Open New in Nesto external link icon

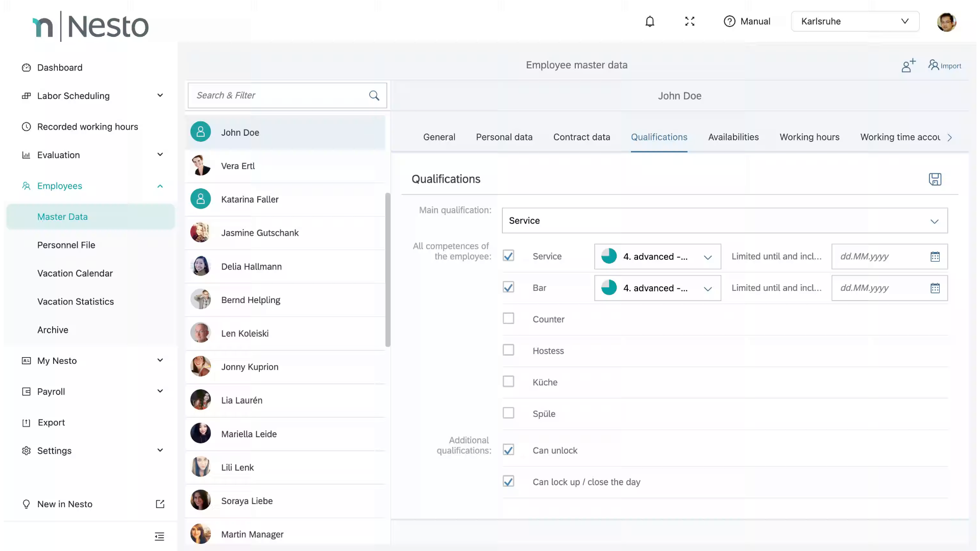[x=160, y=504]
